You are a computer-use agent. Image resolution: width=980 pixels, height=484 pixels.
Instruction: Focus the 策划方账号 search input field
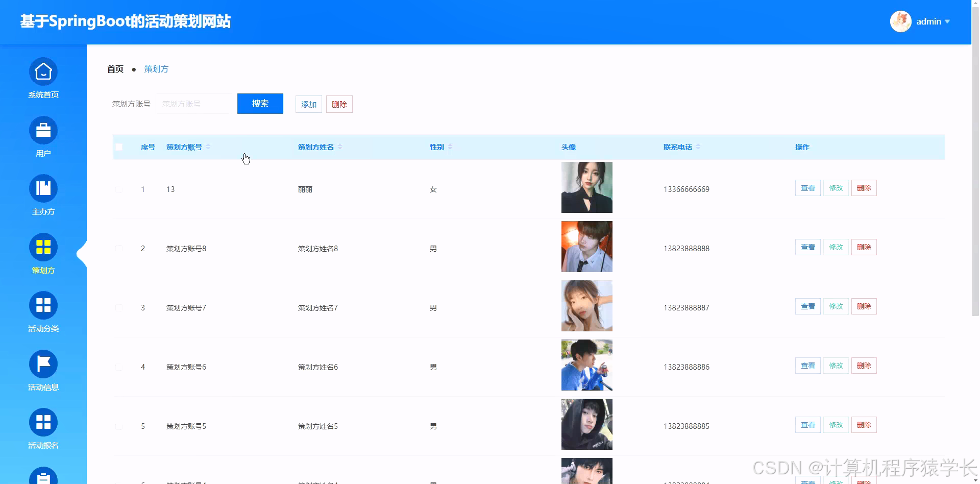(x=194, y=104)
